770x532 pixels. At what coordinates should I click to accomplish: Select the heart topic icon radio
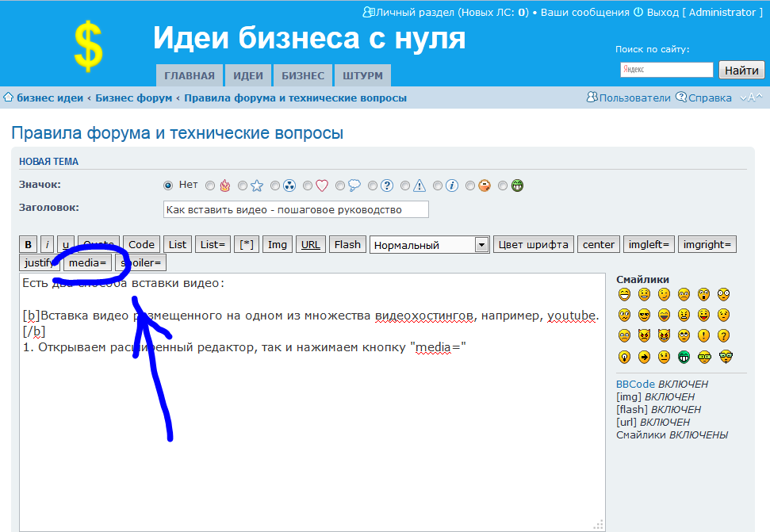coord(308,186)
